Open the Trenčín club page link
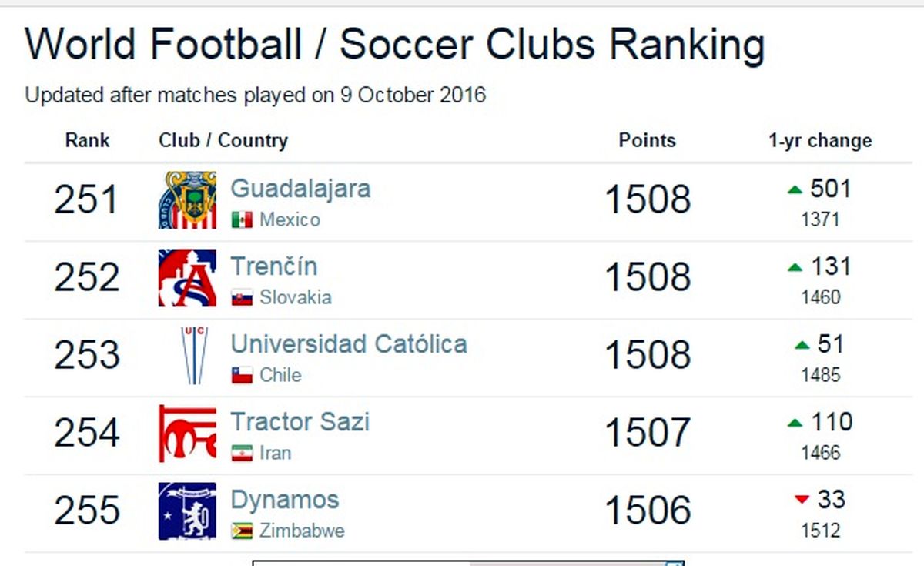924x566 pixels. tap(273, 266)
